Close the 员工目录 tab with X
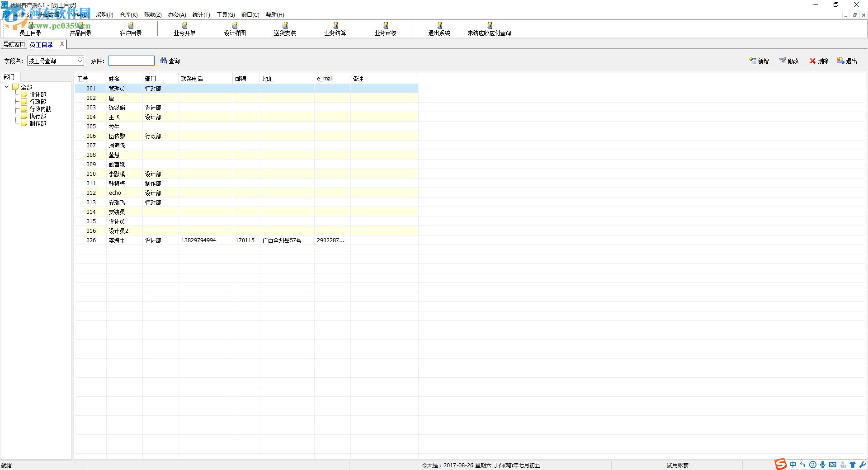Image resolution: width=868 pixels, height=470 pixels. (x=62, y=44)
